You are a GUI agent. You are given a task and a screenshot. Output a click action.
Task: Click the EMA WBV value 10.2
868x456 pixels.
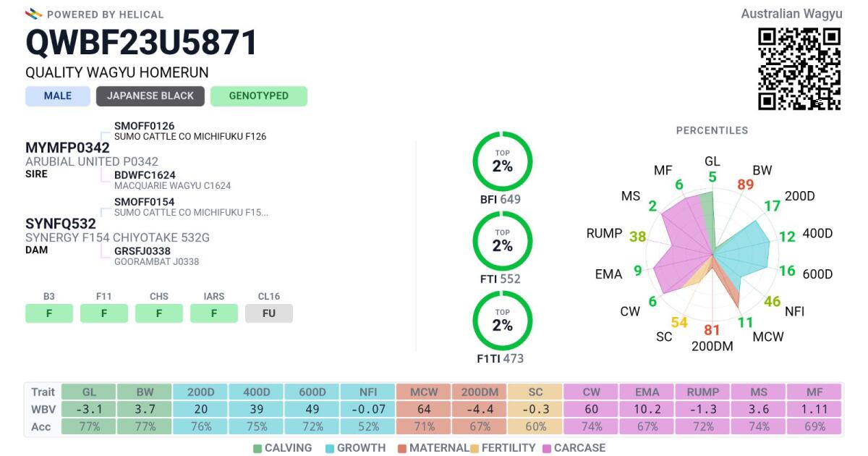(x=647, y=409)
